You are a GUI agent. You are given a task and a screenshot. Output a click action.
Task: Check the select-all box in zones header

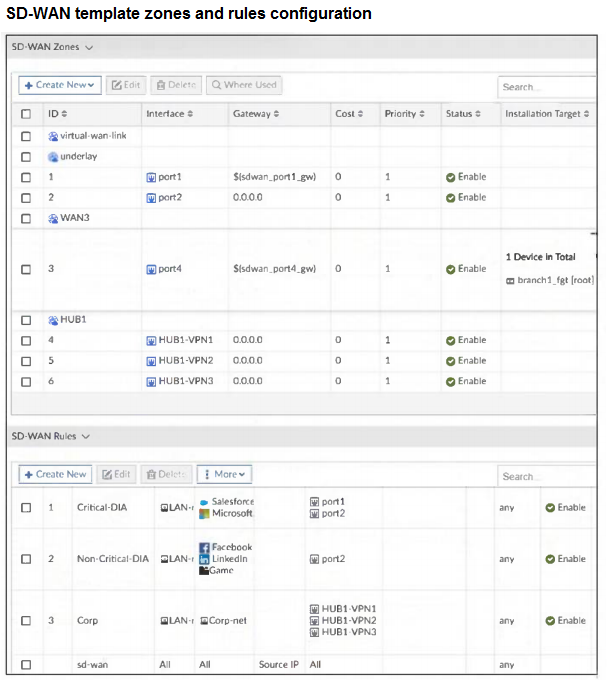point(26,114)
